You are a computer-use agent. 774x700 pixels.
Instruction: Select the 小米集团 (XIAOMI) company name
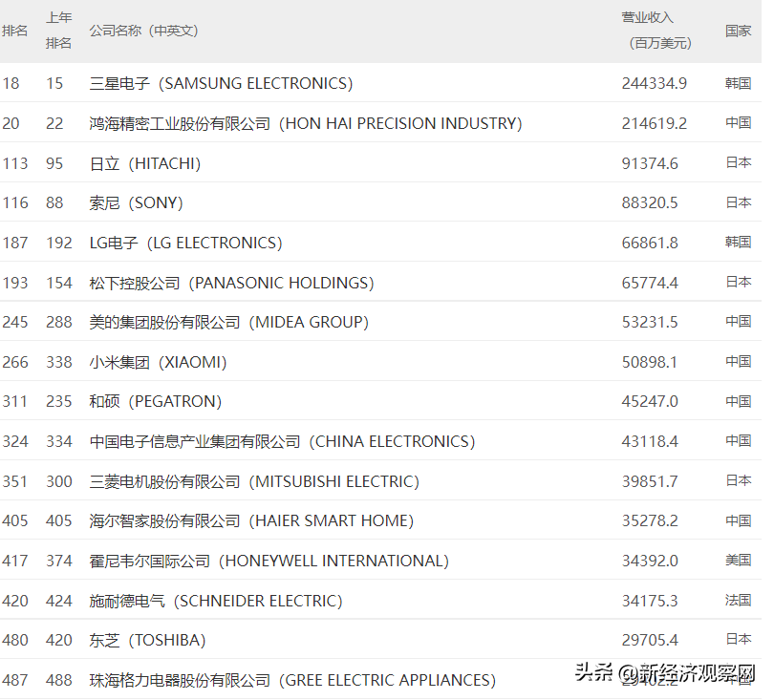(158, 362)
